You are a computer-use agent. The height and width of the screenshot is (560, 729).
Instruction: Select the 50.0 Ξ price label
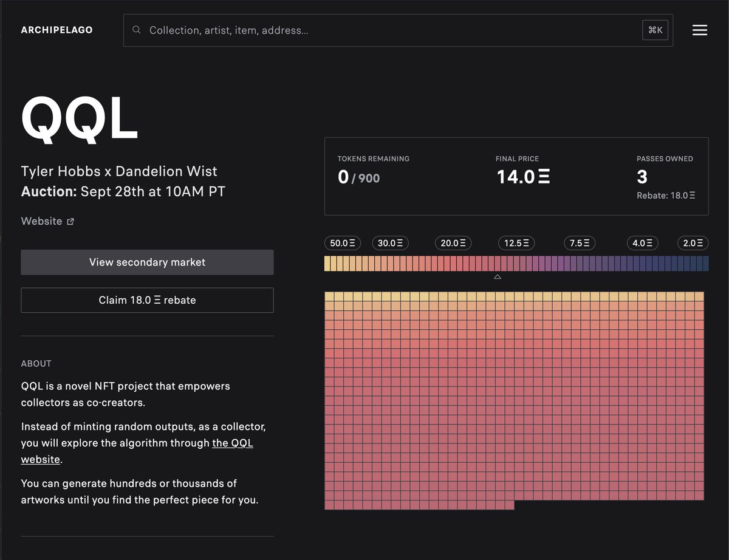coord(343,243)
